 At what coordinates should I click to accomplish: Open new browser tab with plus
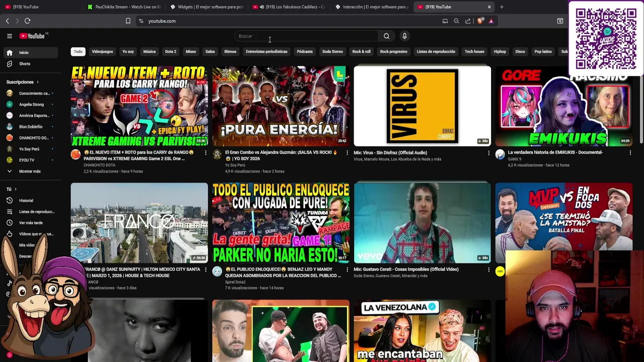click(502, 7)
